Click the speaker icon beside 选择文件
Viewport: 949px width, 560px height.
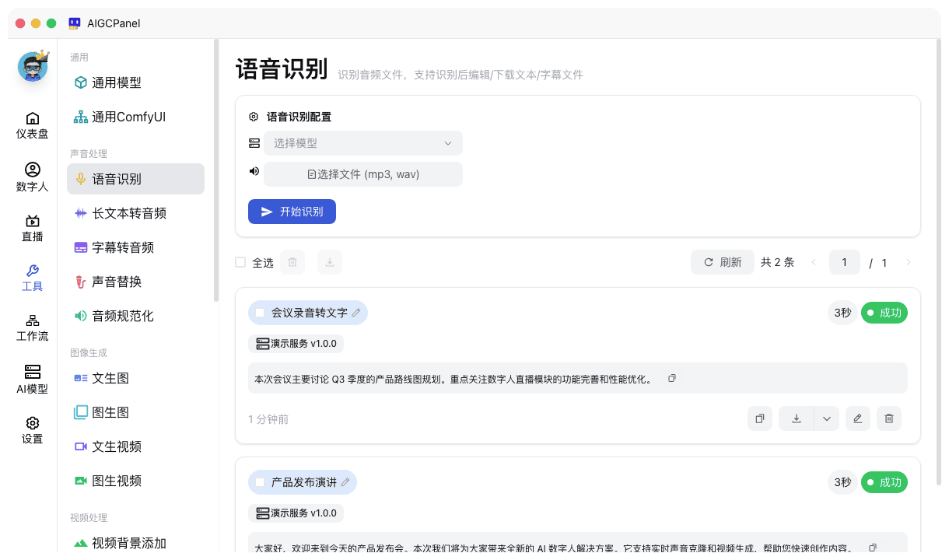click(x=254, y=171)
